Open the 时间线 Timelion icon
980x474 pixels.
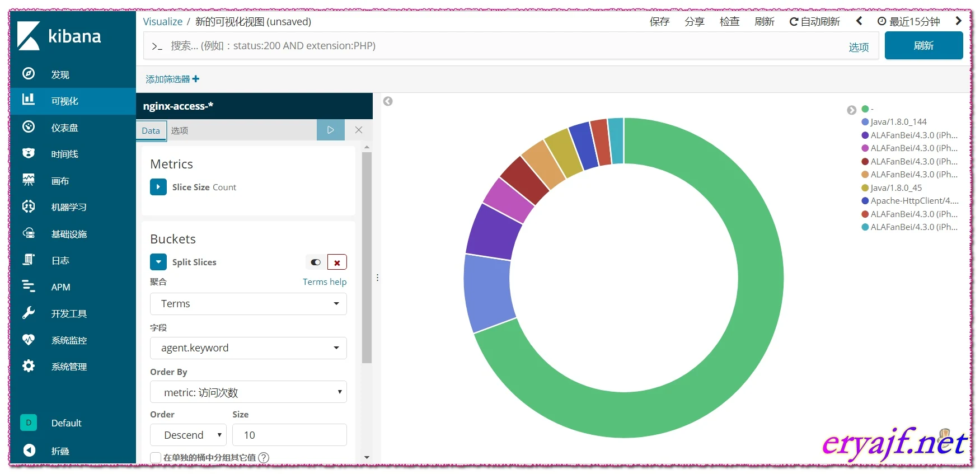(x=29, y=153)
